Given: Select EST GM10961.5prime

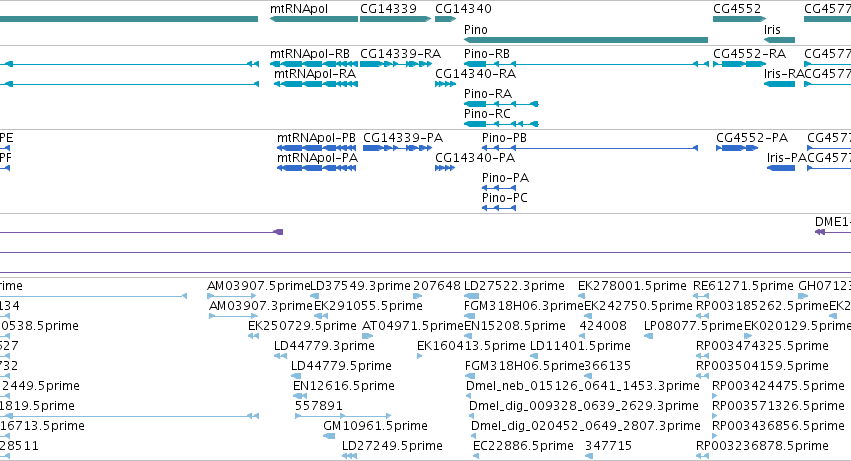Looking at the screenshot, I should pyautogui.click(x=376, y=427).
